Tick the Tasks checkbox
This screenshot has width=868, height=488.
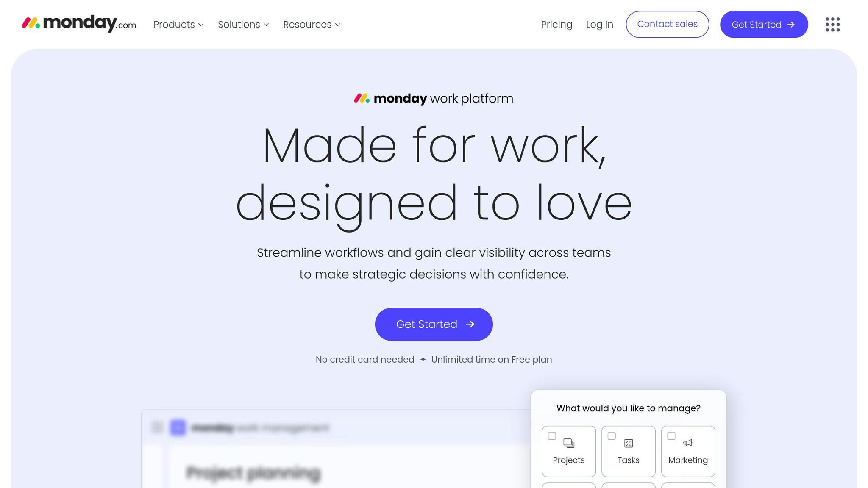pos(612,436)
